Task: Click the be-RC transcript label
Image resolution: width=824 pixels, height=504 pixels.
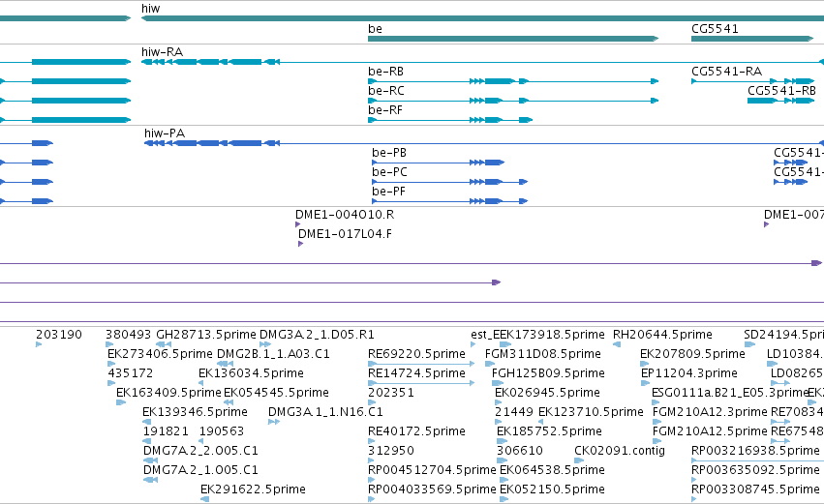Action: (385, 91)
